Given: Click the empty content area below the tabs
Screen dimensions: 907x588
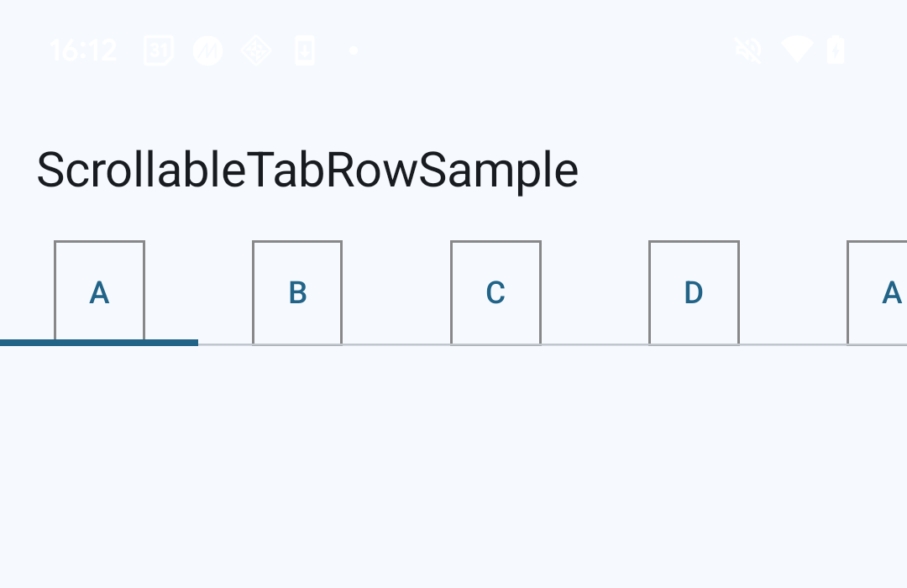Looking at the screenshot, I should pos(453,470).
